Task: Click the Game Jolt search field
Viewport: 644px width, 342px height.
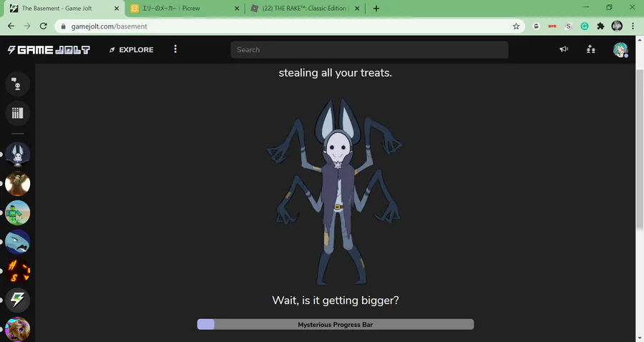Action: tap(369, 49)
